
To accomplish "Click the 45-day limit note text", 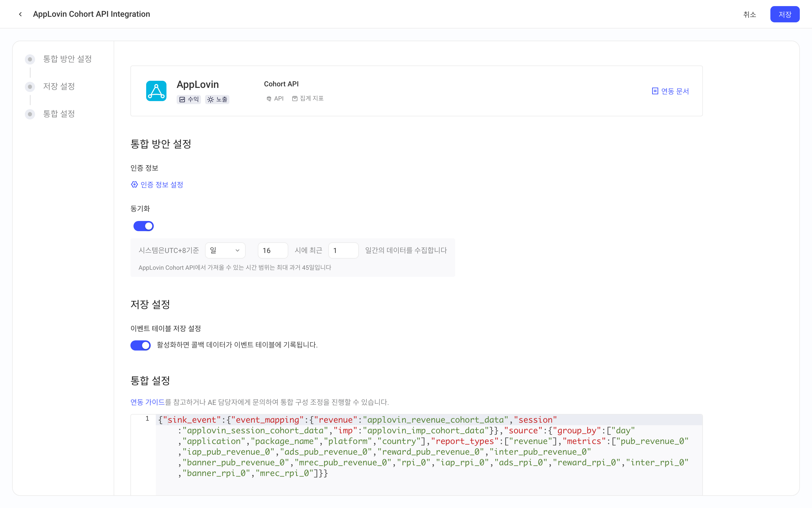I will point(235,267).
